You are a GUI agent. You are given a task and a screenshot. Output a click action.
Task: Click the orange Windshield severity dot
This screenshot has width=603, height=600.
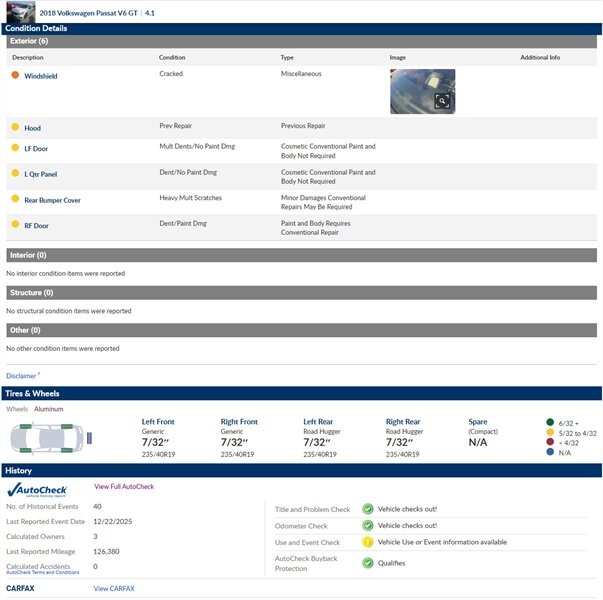tap(15, 76)
